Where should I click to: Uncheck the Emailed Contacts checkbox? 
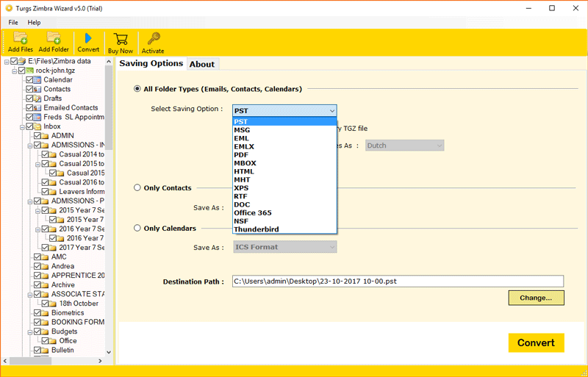point(29,108)
